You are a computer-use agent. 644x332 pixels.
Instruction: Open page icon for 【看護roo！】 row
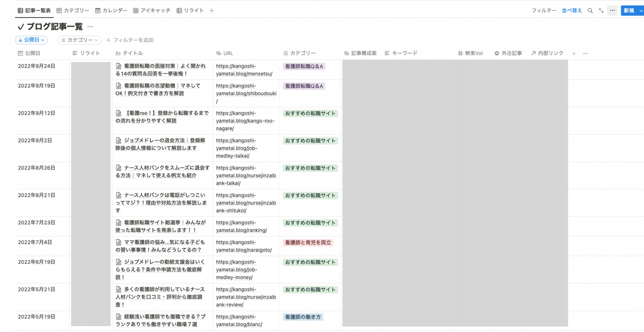click(119, 113)
